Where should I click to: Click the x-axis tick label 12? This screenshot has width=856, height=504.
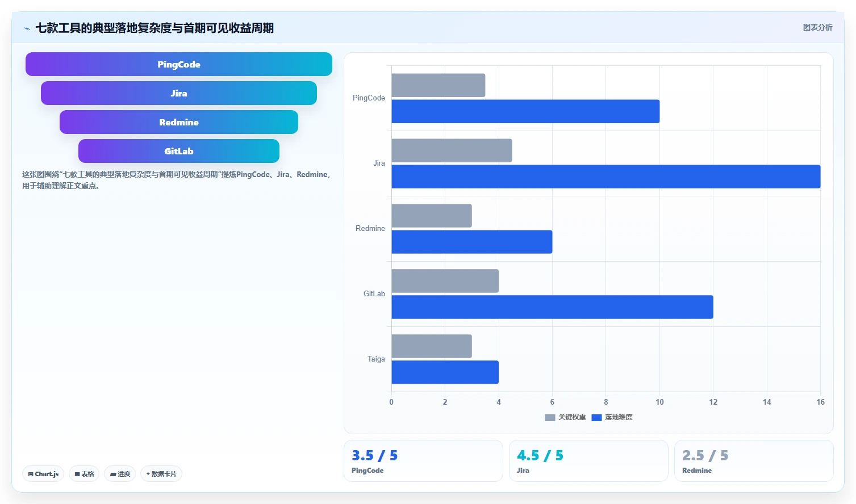[713, 402]
